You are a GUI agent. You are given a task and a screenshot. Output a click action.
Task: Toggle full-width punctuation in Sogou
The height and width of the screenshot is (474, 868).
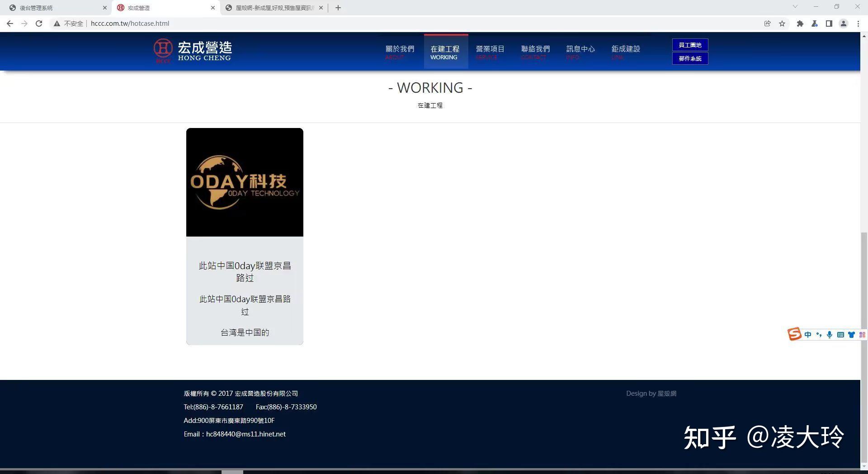point(819,335)
